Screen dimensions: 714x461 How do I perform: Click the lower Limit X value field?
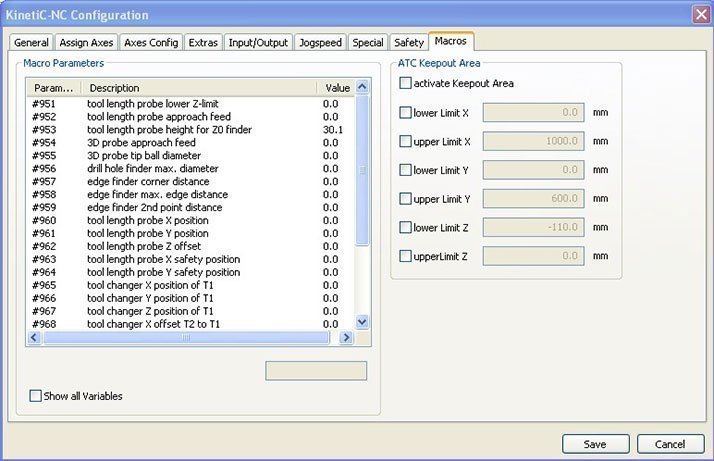(x=533, y=113)
